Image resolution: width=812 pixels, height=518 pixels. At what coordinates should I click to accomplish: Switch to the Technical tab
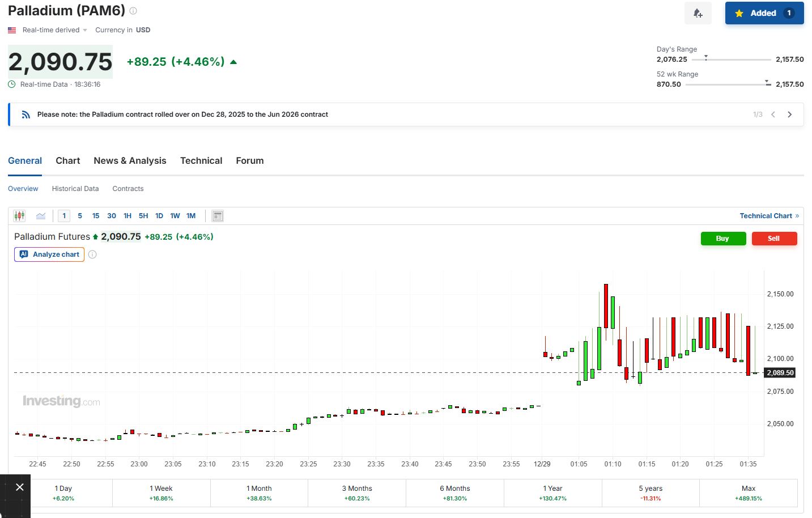(201, 161)
